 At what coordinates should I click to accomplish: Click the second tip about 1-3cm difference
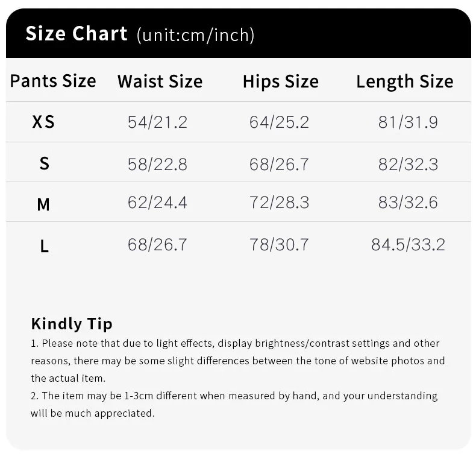234,404
